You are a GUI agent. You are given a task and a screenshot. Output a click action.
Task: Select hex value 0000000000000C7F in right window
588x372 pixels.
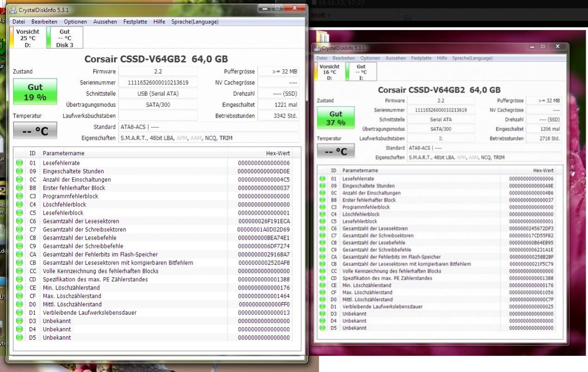[x=531, y=299]
